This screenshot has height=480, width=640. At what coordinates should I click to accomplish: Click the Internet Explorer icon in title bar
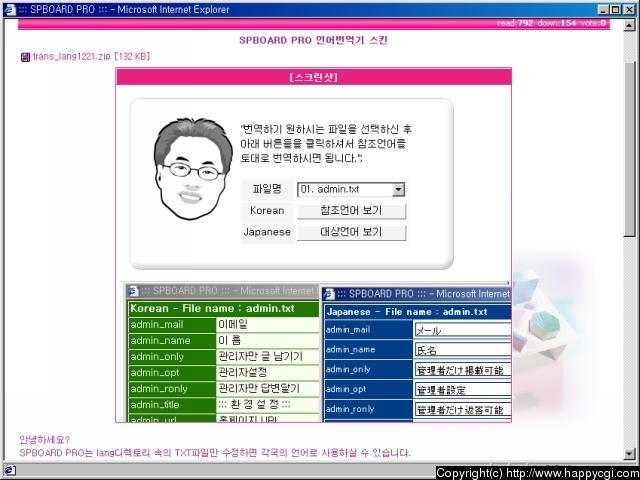click(9, 9)
